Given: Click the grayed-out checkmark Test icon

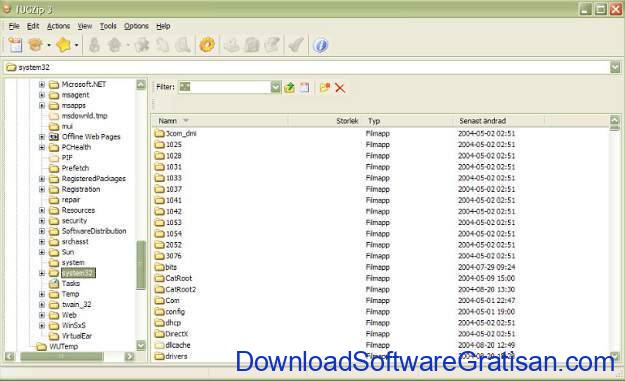Looking at the screenshot, I should pyautogui.click(x=296, y=45).
